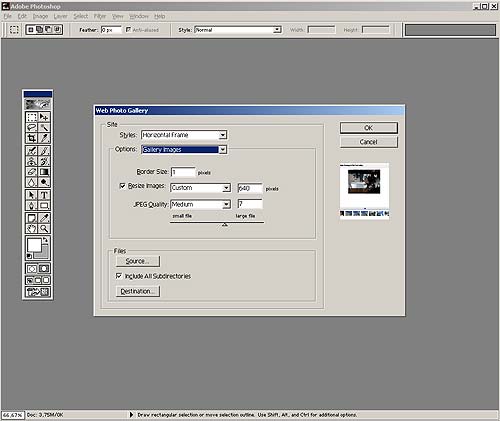Select the Zoom tool
500x421 pixels.
click(44, 228)
